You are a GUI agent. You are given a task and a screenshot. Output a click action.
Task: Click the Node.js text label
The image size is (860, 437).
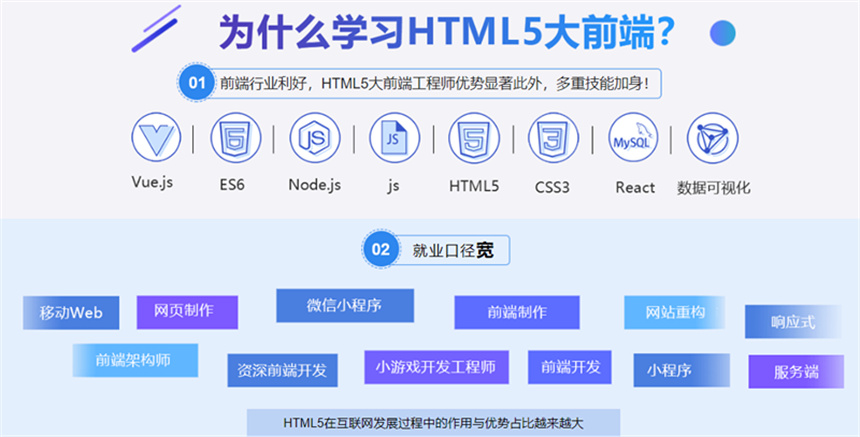tap(315, 185)
